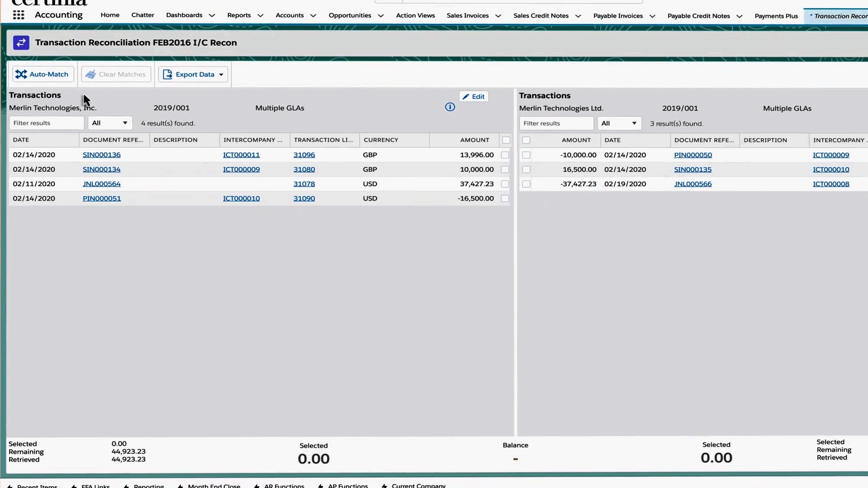Open the left panel All filter dropdown
Screen dimensions: 868x488
click(110, 123)
